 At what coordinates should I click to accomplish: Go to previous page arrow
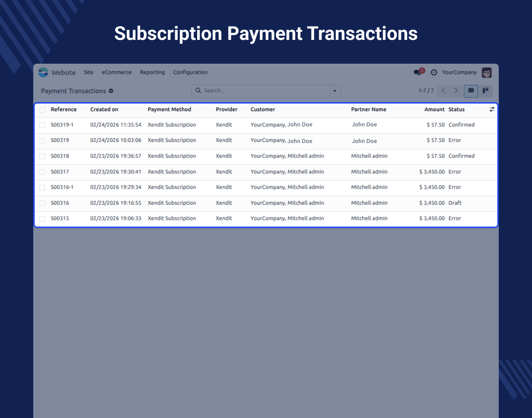pos(443,91)
